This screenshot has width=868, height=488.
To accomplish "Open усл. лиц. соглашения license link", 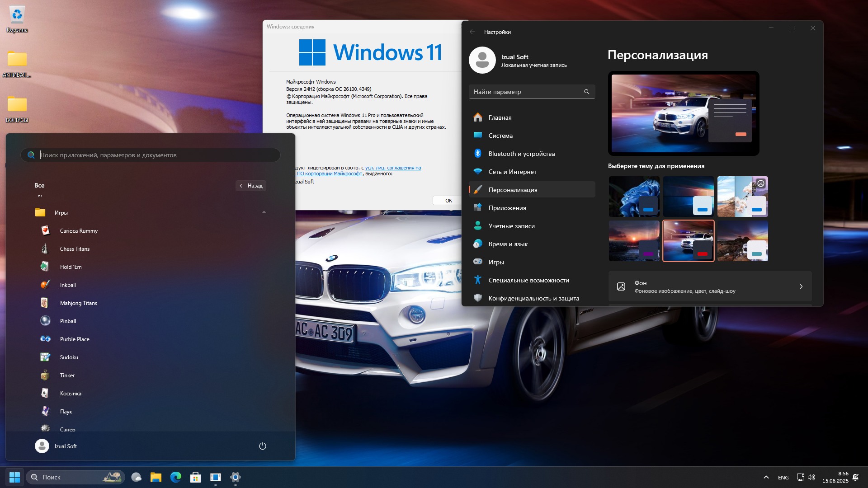I will [393, 168].
